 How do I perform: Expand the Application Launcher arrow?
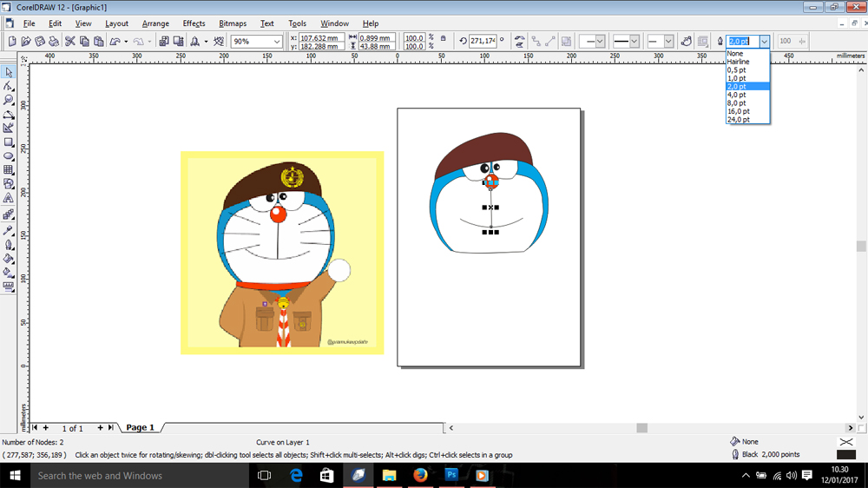(206, 42)
